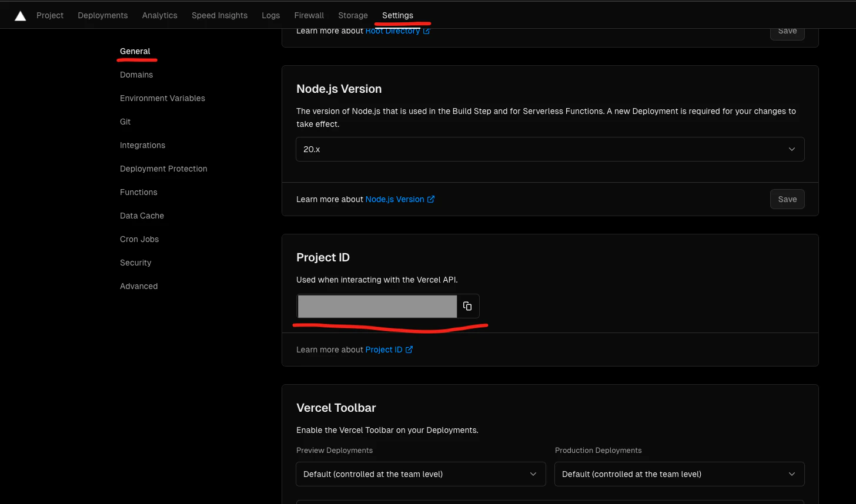Save the Node.js Version setting
Image resolution: width=856 pixels, height=504 pixels.
click(x=787, y=199)
